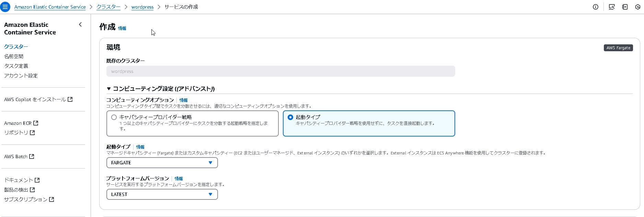644x217 pixels.
Task: Click 情報 link next to 作成 heading
Action: (122, 29)
